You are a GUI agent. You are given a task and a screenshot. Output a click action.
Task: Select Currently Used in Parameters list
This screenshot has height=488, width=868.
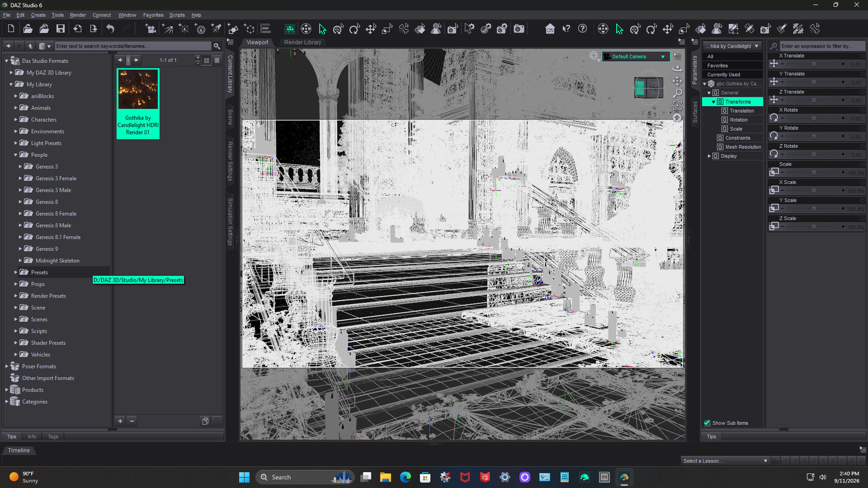[x=732, y=75]
